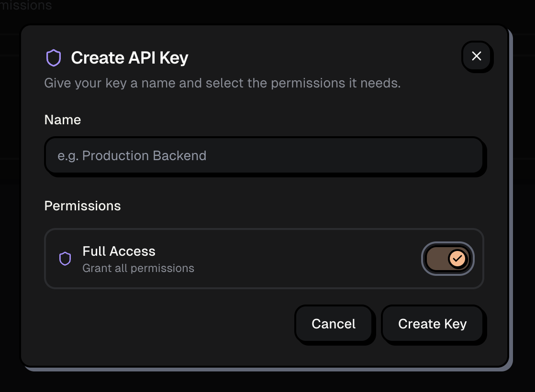This screenshot has width=535, height=392.
Task: Click the Name input field
Action: point(265,156)
